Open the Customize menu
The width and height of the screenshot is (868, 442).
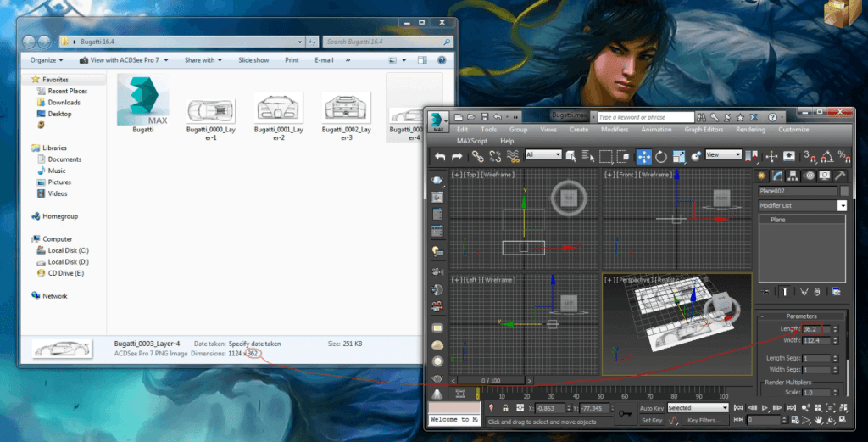pyautogui.click(x=793, y=130)
